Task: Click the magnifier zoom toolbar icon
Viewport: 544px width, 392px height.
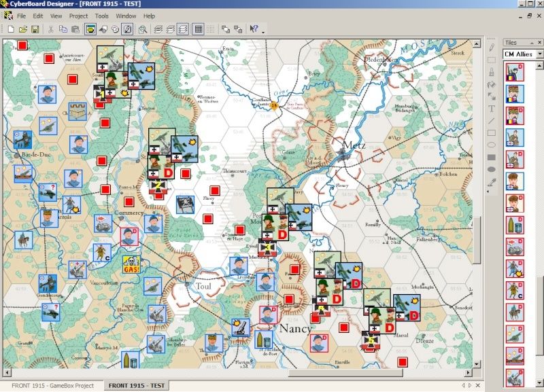Action: coord(143,29)
